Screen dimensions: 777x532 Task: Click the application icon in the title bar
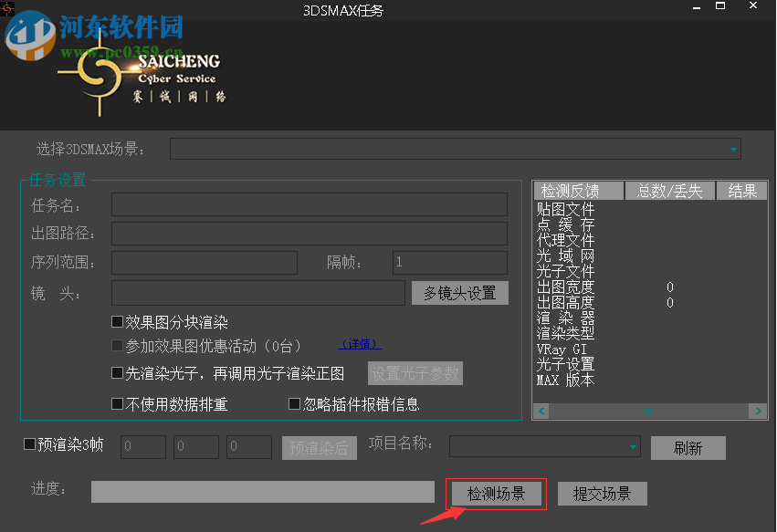pos(7,8)
